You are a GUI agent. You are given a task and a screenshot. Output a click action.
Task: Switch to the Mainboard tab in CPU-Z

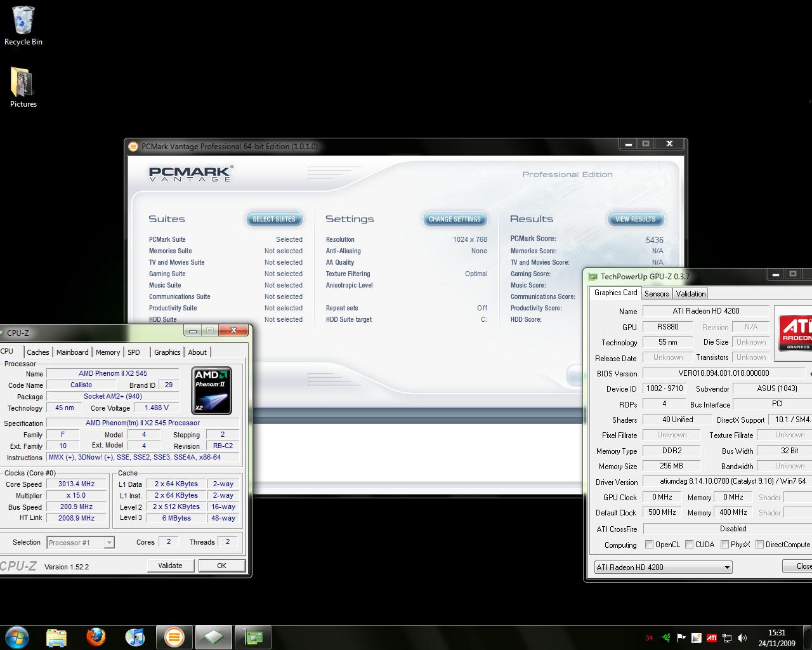pos(72,352)
